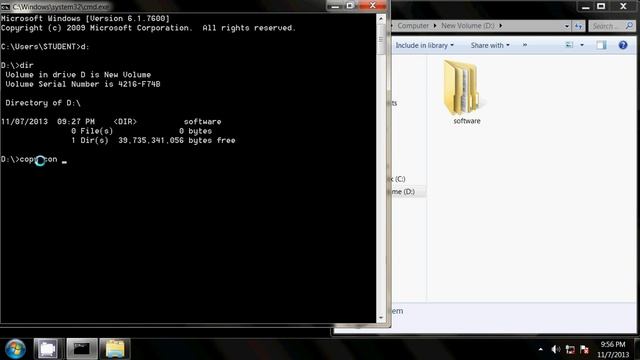Switch to cmd.exe from the taskbar

point(82,349)
